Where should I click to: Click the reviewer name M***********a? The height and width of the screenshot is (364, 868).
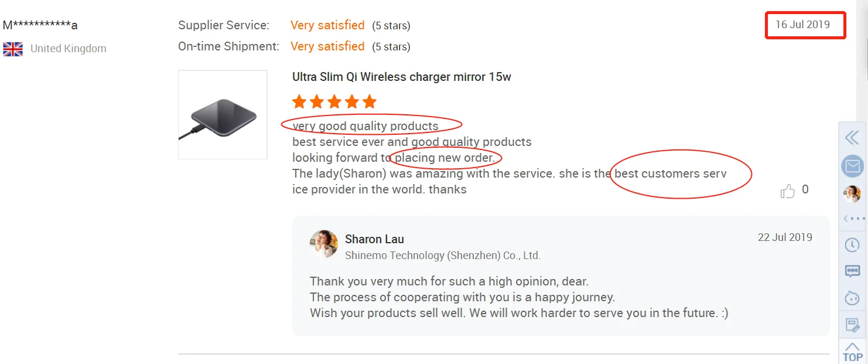[40, 25]
